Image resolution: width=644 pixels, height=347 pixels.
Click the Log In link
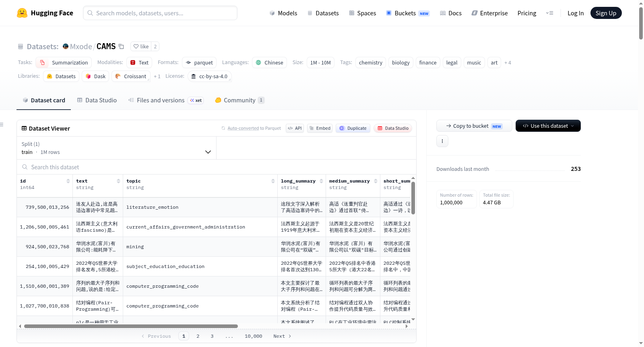click(x=576, y=13)
